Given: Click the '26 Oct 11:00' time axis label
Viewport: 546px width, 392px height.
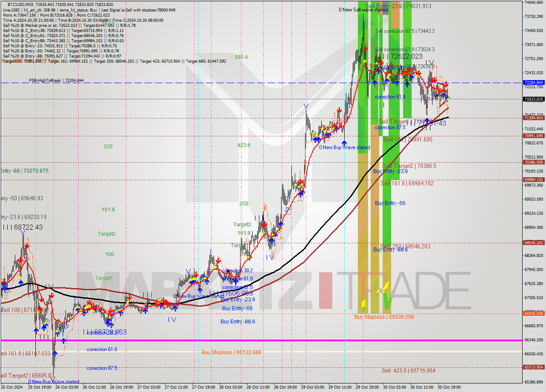Looking at the screenshot, I should pyautogui.click(x=94, y=388).
